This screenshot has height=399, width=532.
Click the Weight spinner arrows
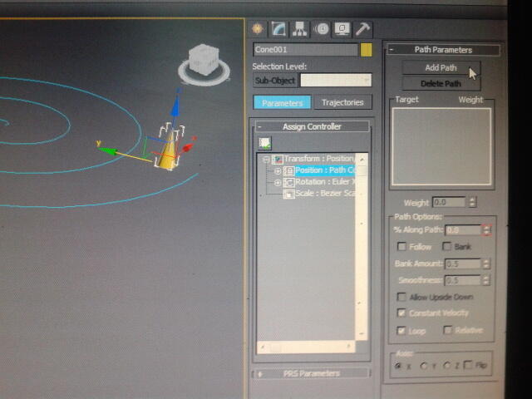click(473, 202)
